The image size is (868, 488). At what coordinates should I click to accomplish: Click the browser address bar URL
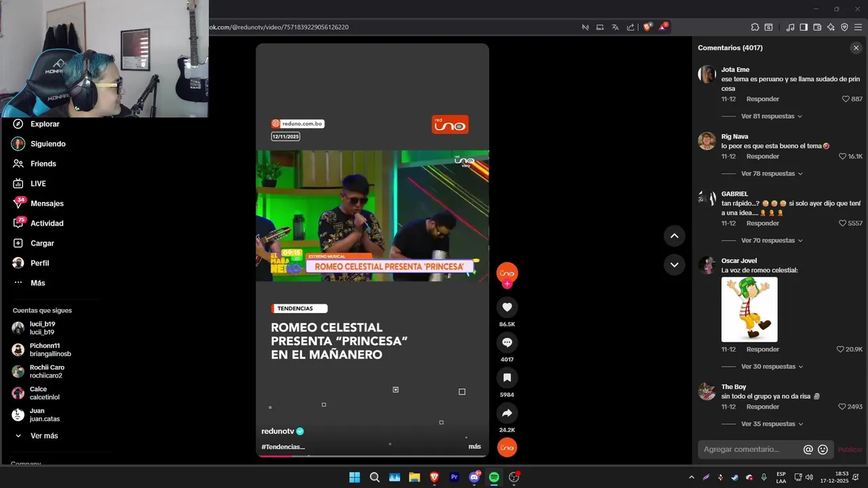click(279, 27)
